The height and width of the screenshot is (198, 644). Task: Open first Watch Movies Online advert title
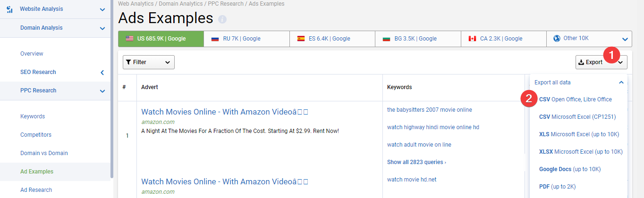pos(225,112)
